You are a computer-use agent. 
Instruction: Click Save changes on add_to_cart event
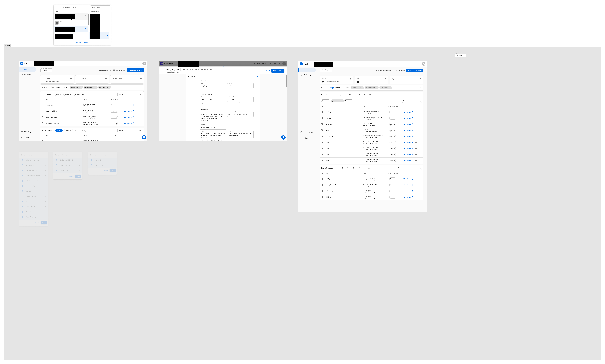click(x=278, y=71)
